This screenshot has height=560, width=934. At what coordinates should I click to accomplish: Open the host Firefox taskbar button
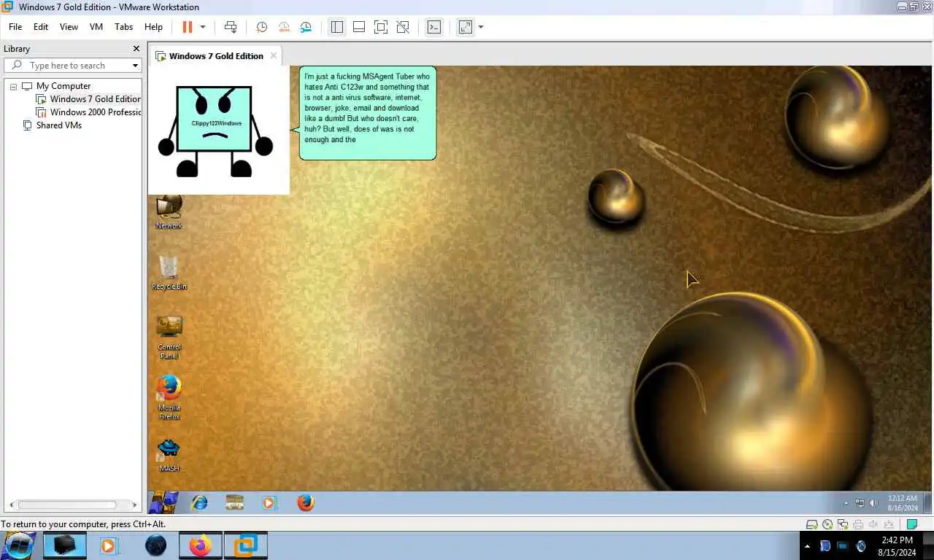click(200, 545)
